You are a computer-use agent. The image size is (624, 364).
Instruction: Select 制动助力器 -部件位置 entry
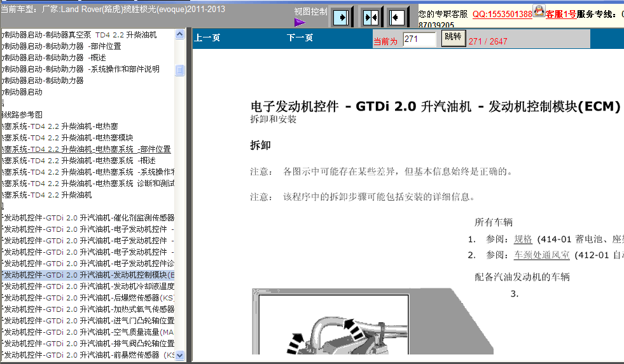pos(61,46)
